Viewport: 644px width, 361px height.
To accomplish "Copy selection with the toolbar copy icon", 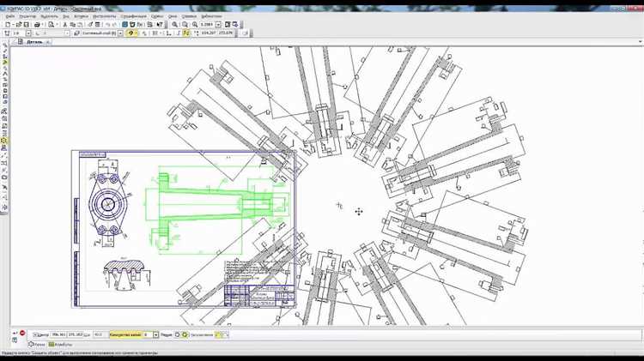I will 73,25.
